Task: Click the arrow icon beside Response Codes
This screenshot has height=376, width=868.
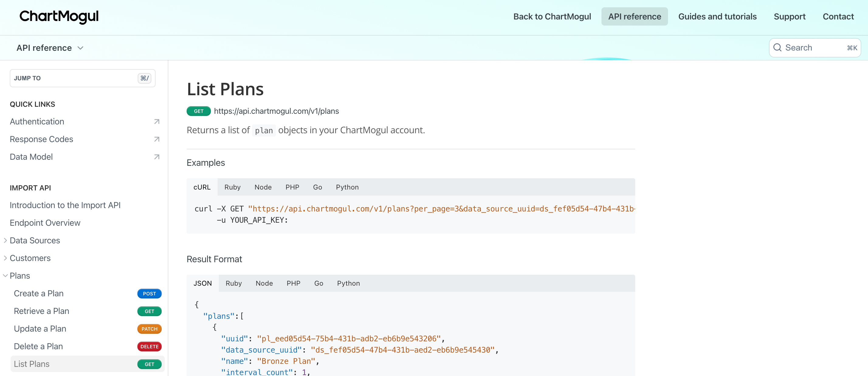Action: [x=156, y=139]
